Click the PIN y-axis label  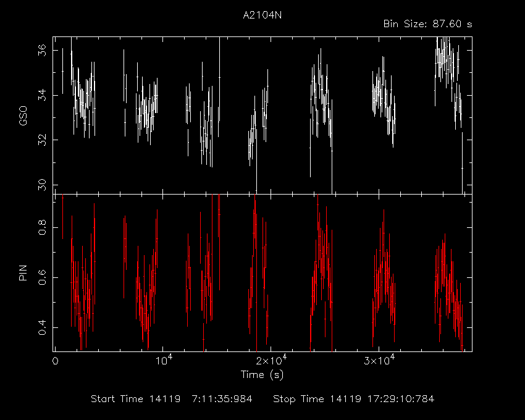[x=23, y=273]
